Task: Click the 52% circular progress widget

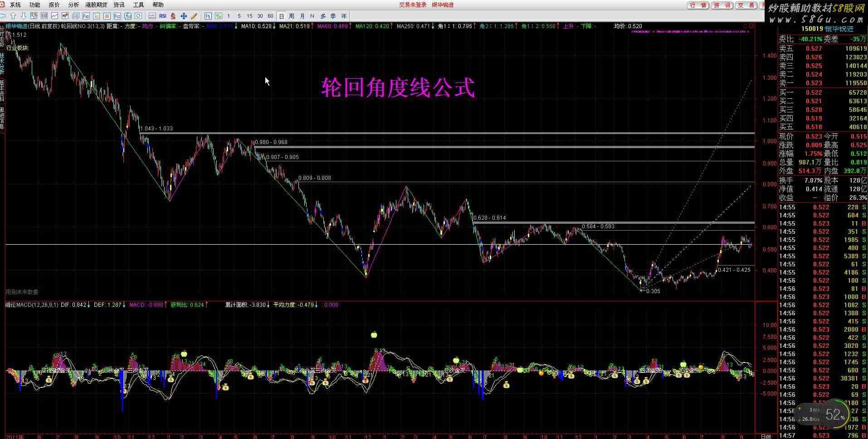Action: [835, 414]
